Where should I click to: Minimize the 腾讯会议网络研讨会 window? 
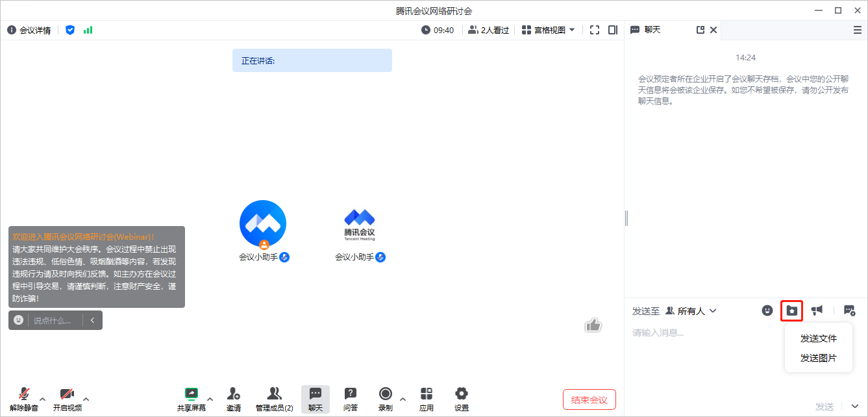click(820, 10)
